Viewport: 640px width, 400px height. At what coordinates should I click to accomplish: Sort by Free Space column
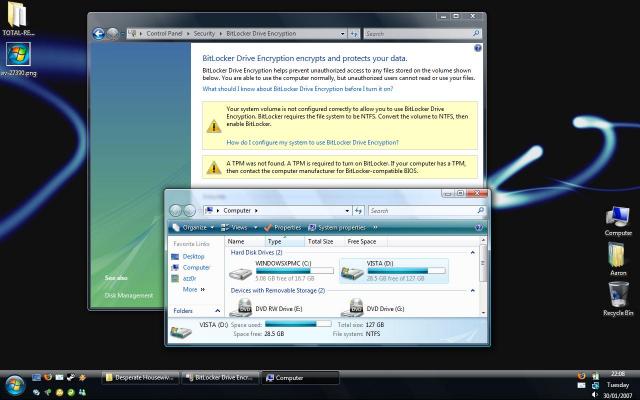click(x=365, y=242)
